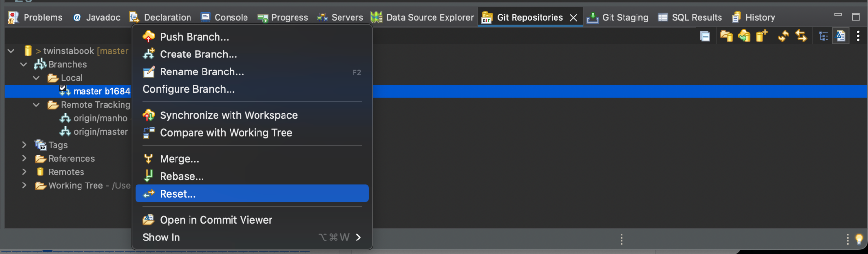Toggle hierarchical branch layout
Screen dimensions: 868x254
coord(824,36)
